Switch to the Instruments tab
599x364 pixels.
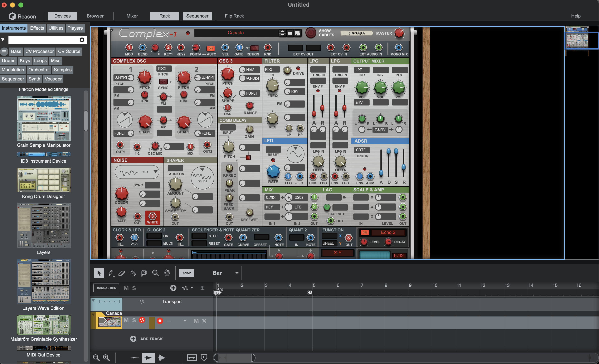click(x=14, y=28)
